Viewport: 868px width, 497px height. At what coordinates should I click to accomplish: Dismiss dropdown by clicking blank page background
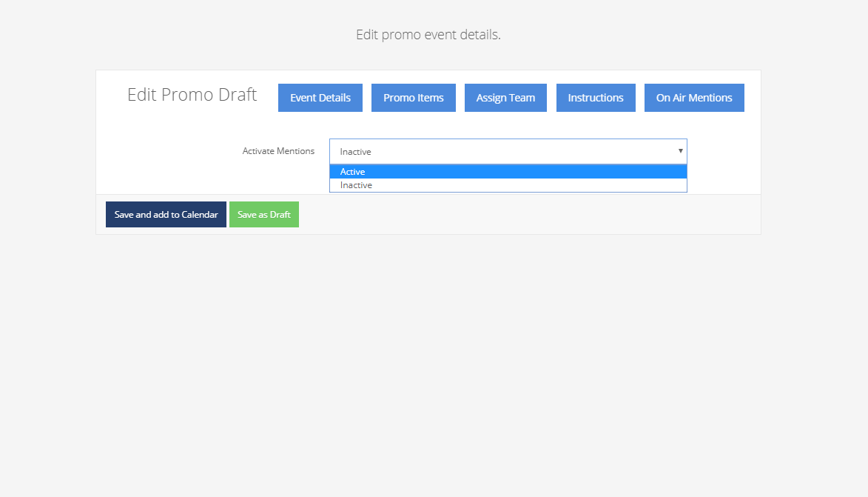coord(434,356)
